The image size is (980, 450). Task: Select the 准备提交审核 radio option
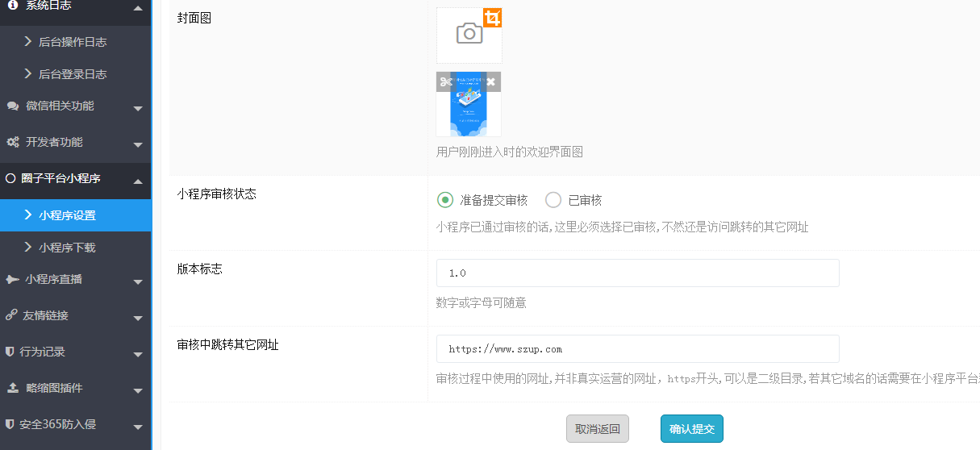(444, 200)
